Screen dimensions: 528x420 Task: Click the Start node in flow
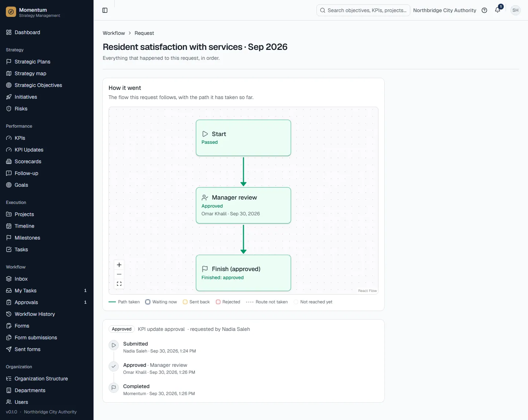pos(243,138)
